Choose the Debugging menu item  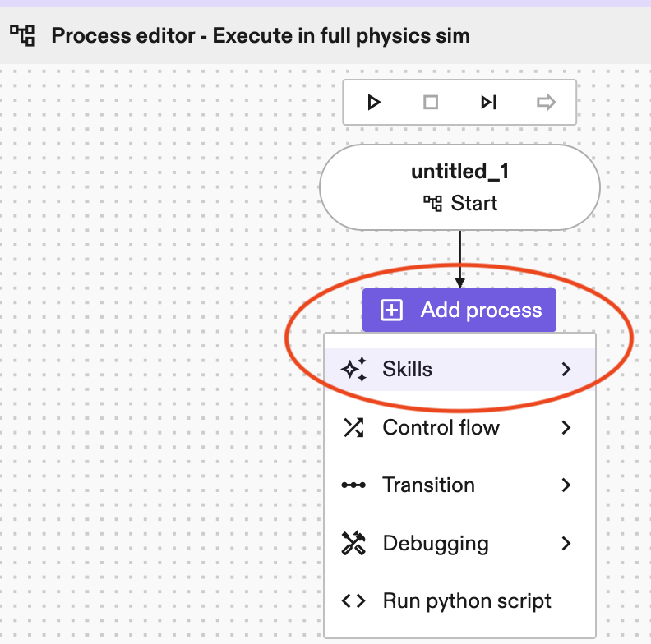[x=436, y=544]
